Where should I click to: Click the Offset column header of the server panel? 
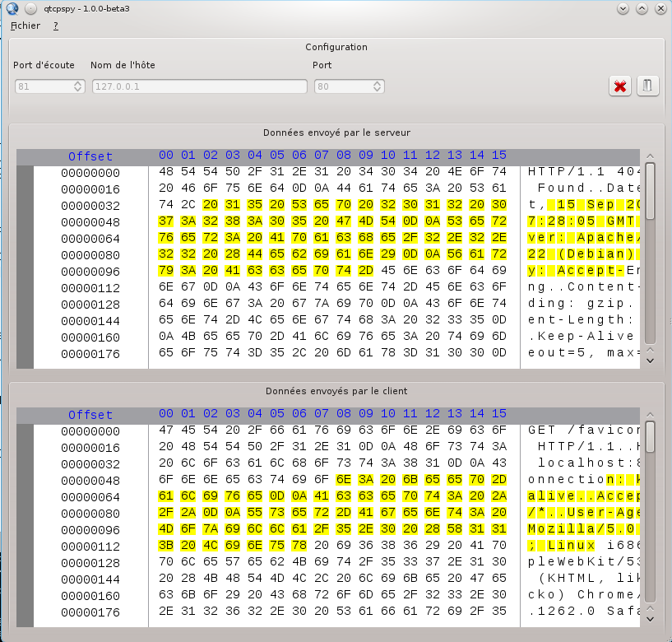(90, 156)
